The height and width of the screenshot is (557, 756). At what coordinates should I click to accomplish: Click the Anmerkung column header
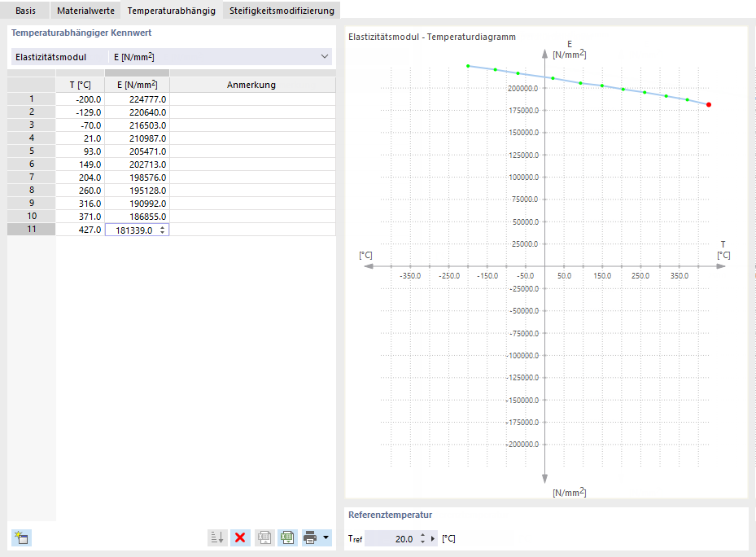pyautogui.click(x=252, y=85)
